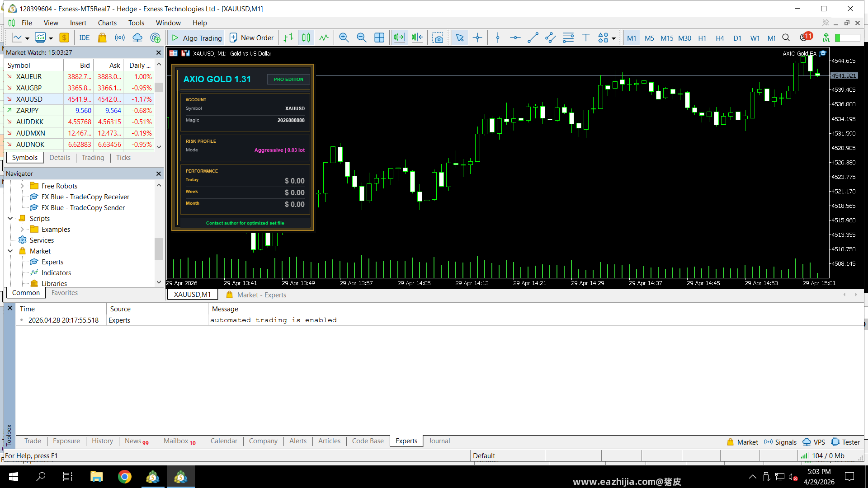Select the vertical line drawing tool

point(498,38)
